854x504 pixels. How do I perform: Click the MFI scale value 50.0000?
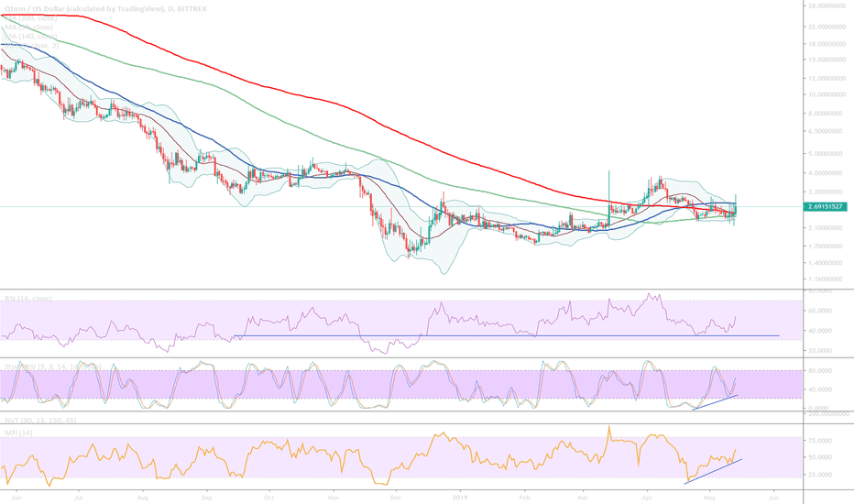(x=820, y=457)
